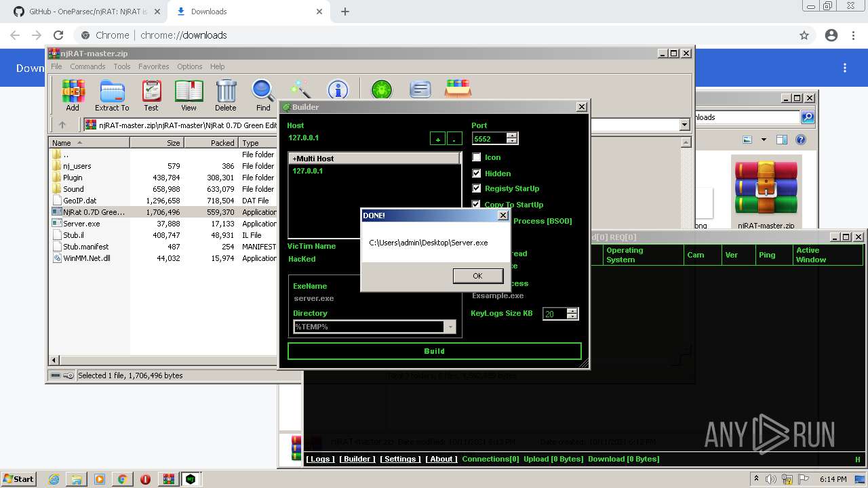Click the Ping column header in NjRat
Image resolution: width=868 pixels, height=488 pixels.
click(x=774, y=255)
